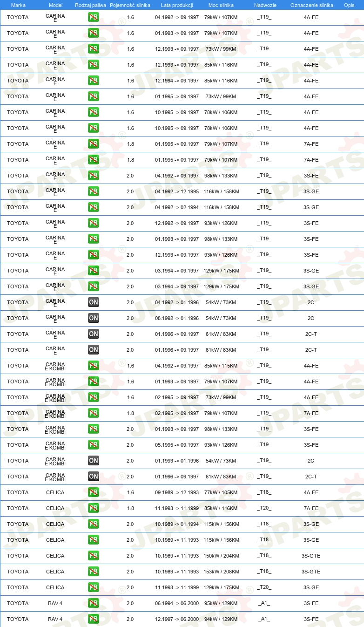Click date cell 05.1995 -> 09.1997
364x627 pixels.
coord(177,445)
